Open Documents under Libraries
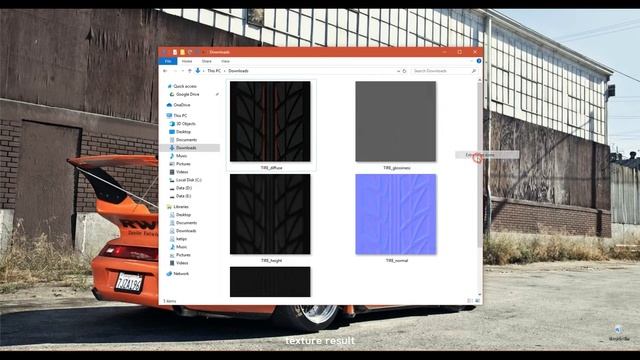This screenshot has width=640, height=360. click(x=186, y=223)
